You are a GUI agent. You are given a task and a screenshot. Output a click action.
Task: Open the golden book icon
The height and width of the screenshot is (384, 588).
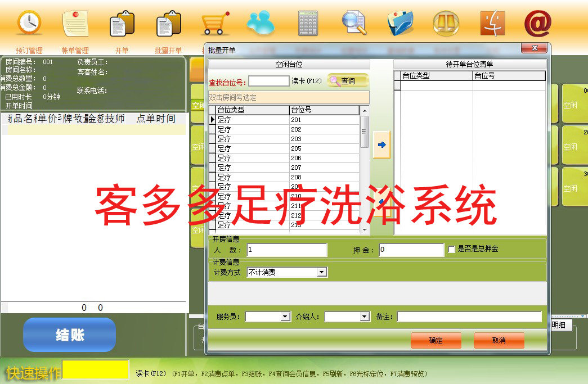tap(446, 23)
